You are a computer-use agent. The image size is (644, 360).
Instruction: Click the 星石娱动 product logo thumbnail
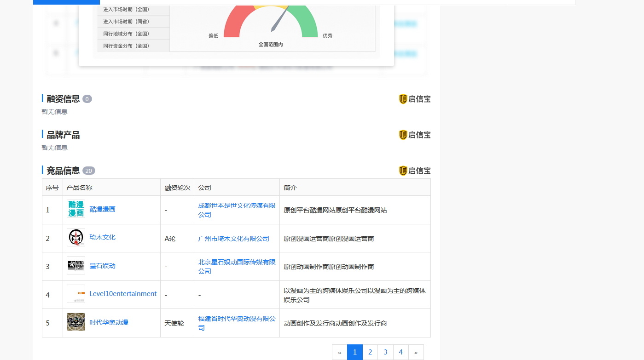[x=75, y=265]
